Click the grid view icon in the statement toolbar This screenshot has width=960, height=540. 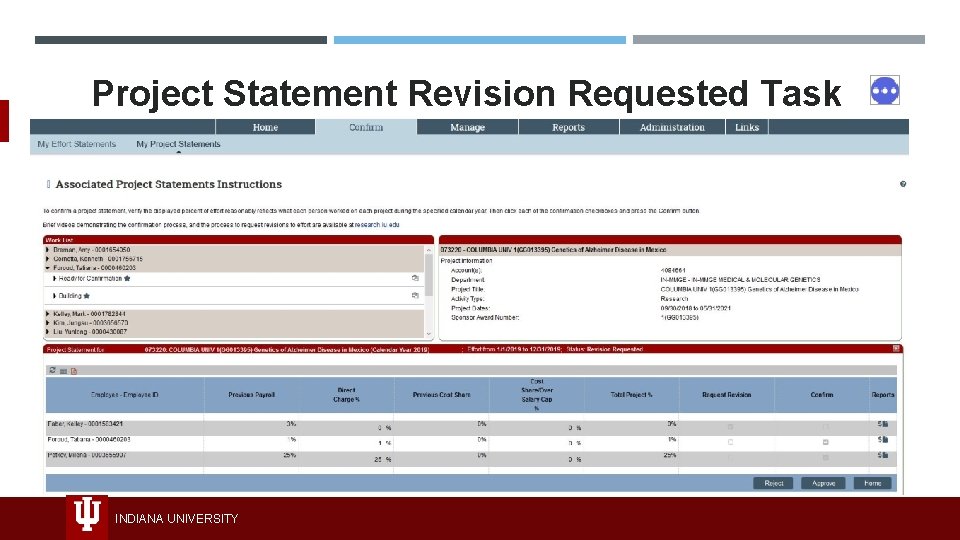[63, 371]
